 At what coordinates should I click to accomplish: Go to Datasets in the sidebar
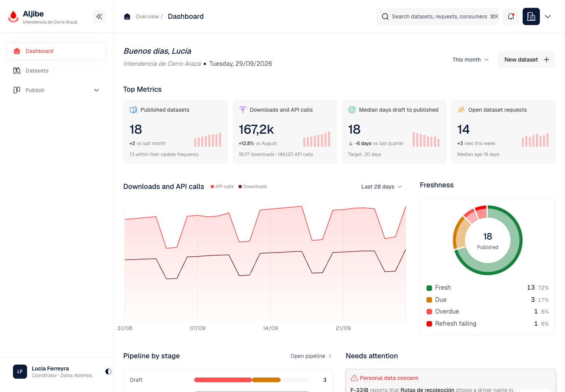[x=56, y=71]
